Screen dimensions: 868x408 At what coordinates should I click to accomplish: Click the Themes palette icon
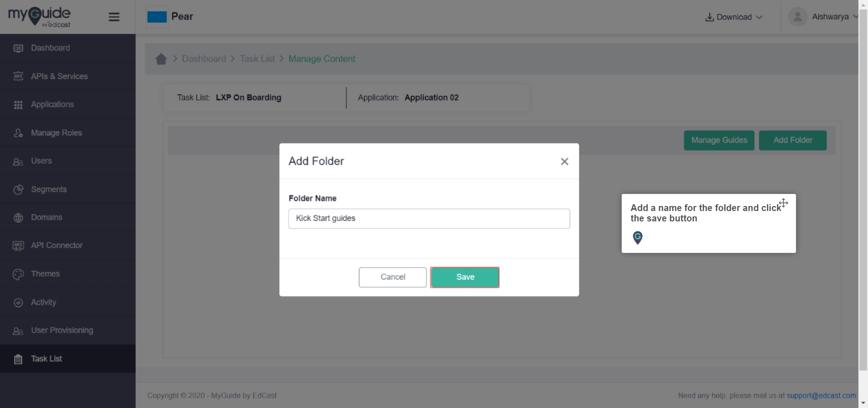point(18,274)
